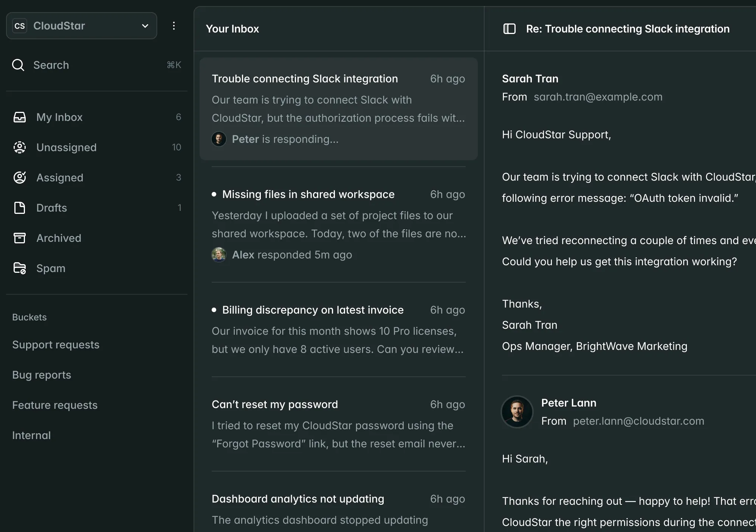Click Peter Lann's profile photo

tap(517, 412)
